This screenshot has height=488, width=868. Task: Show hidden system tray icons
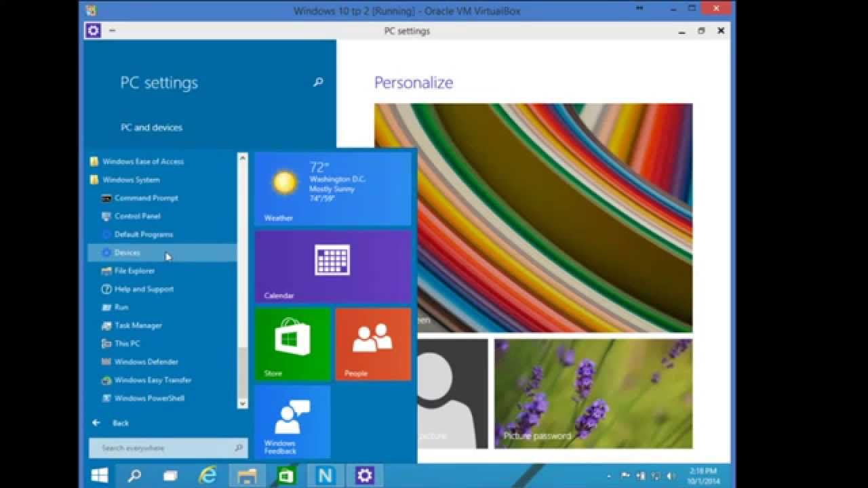[x=608, y=476]
